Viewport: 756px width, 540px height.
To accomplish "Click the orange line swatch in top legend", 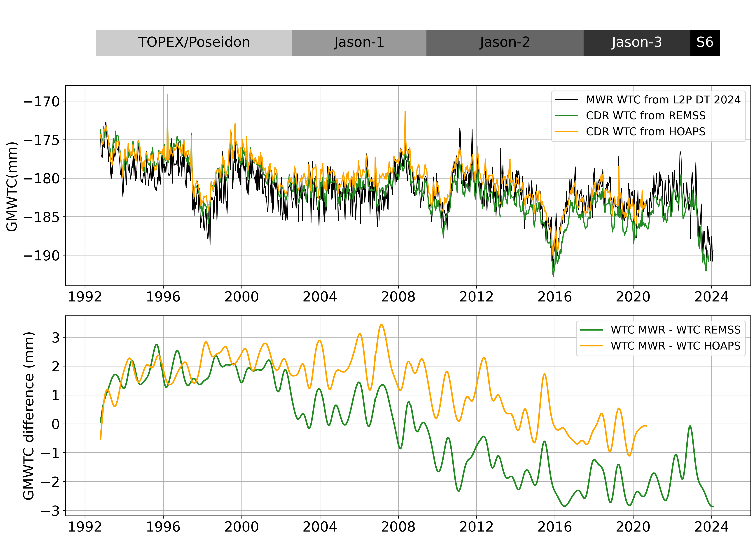I will (x=566, y=132).
